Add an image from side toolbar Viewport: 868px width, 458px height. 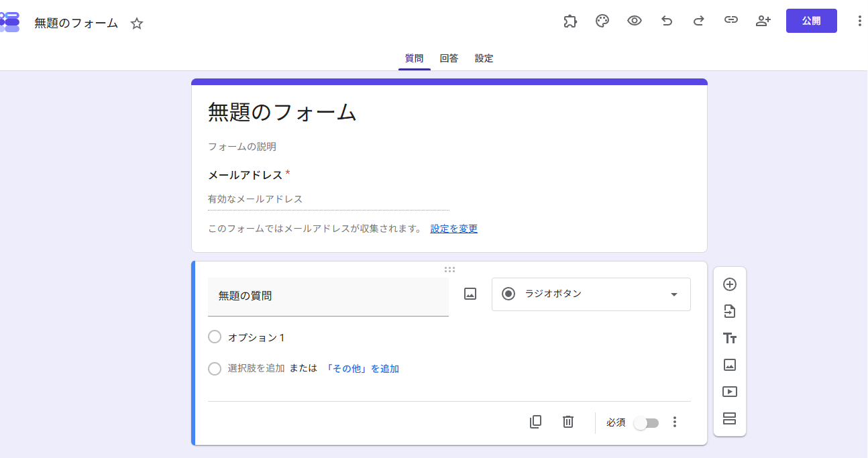point(730,365)
